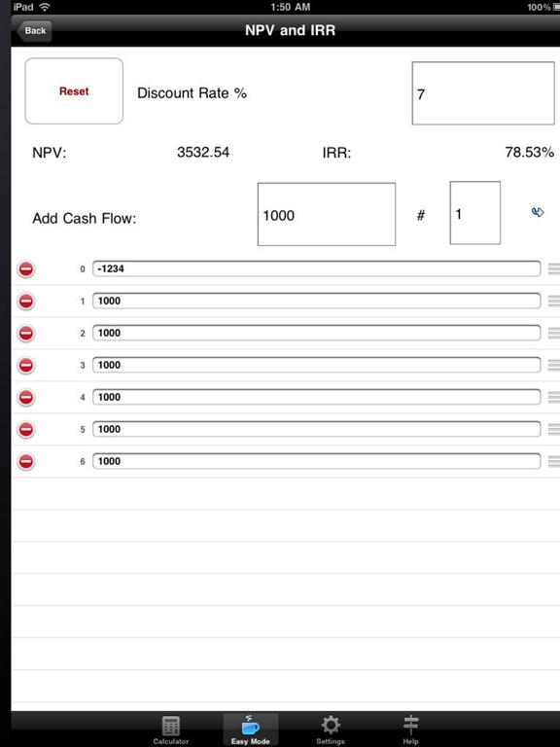The width and height of the screenshot is (560, 747).
Task: Open the Help tab
Action: click(410, 729)
